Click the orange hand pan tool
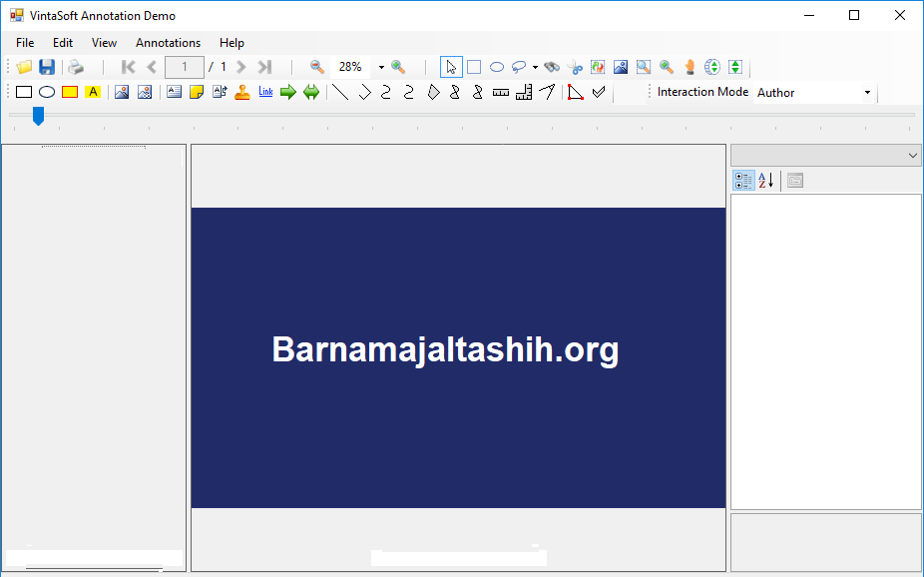Image resolution: width=924 pixels, height=577 pixels. tap(690, 67)
